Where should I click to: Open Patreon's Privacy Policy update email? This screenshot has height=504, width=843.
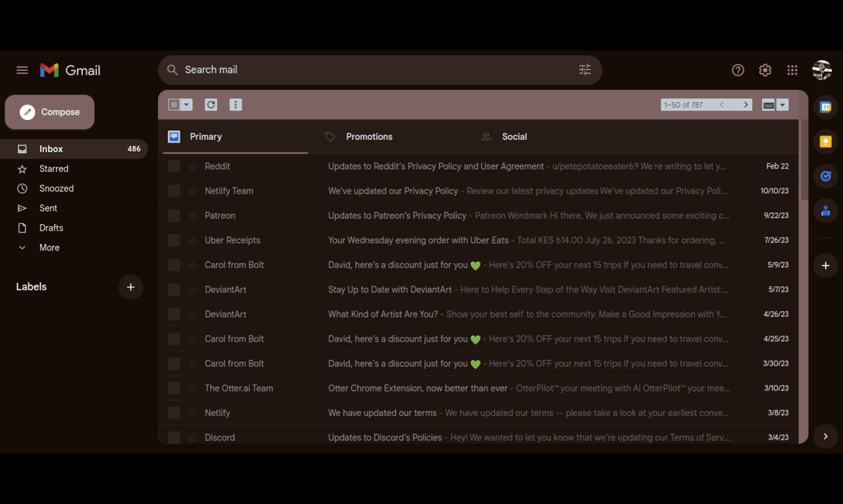click(478, 216)
